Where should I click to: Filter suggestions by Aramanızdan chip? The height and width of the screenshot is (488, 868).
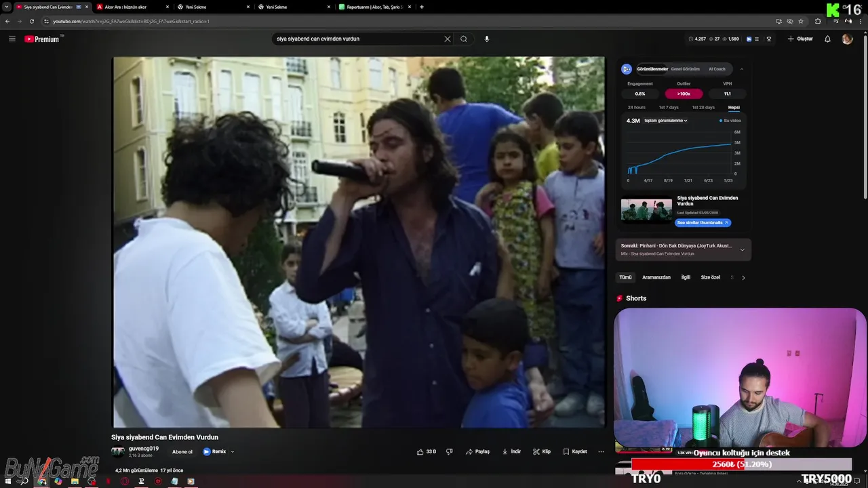(656, 277)
